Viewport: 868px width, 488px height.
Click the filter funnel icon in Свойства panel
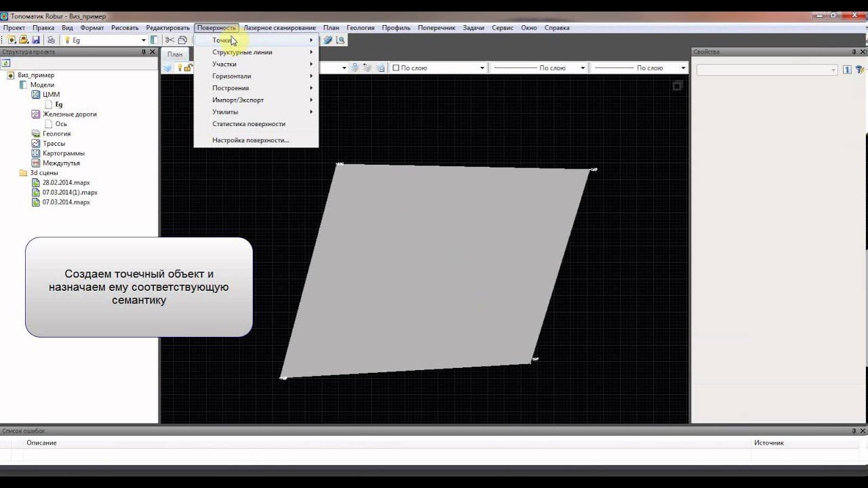point(860,70)
